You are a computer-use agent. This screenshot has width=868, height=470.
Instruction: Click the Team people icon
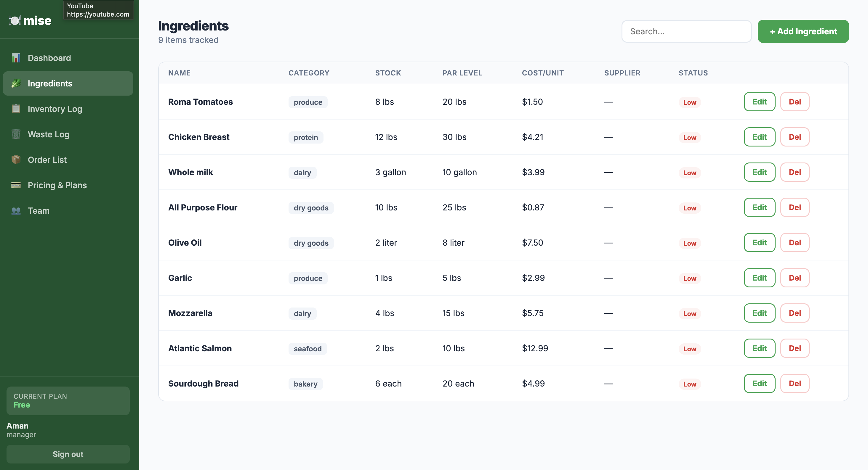pyautogui.click(x=16, y=211)
